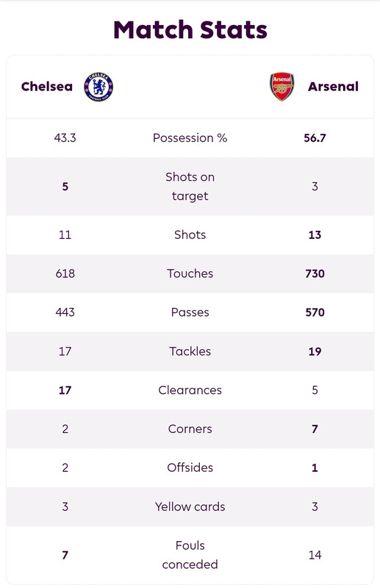Click Arsenal's 570 passes value

coord(315,312)
